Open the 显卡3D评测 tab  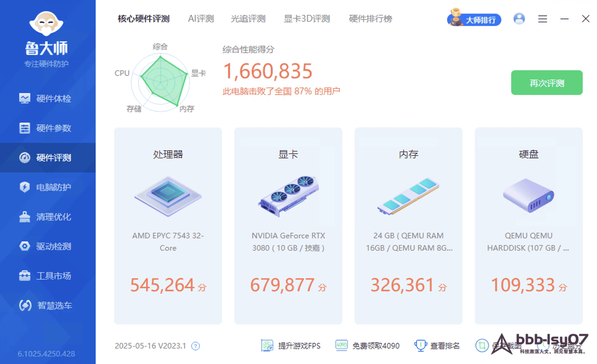click(307, 19)
